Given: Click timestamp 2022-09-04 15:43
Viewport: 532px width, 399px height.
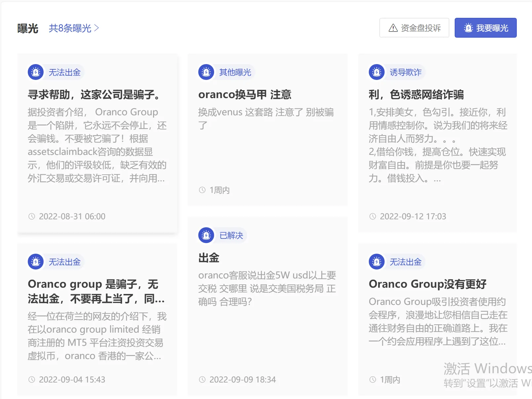Looking at the screenshot, I should tap(72, 380).
